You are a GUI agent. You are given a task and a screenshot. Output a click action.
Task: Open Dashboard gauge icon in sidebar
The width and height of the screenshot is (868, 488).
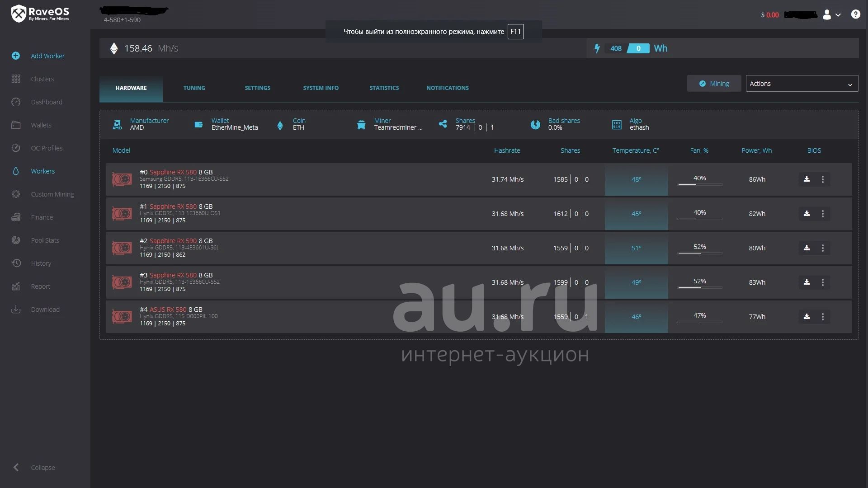point(16,102)
